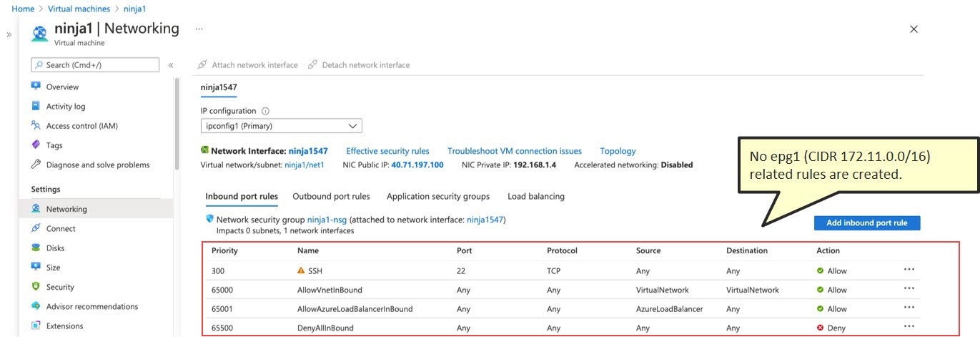Click the Search (Cmd+/) field

coord(95,65)
